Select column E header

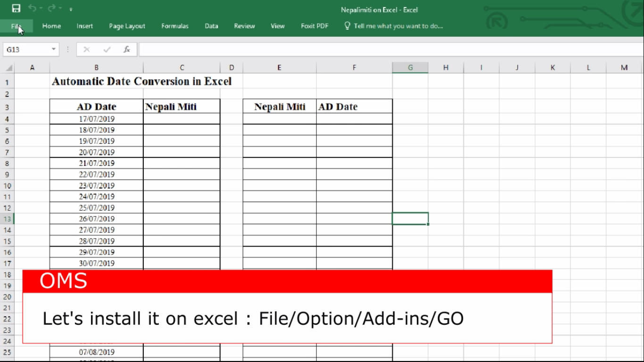coord(279,68)
